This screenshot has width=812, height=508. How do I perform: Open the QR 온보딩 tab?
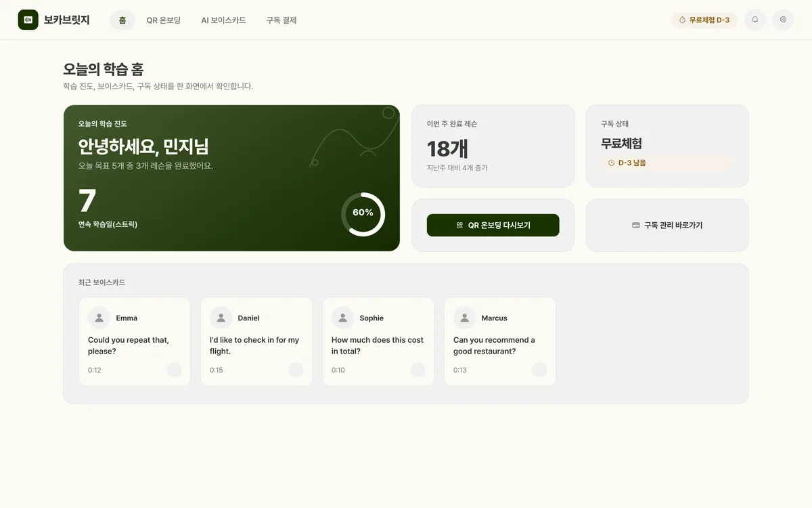(164, 20)
